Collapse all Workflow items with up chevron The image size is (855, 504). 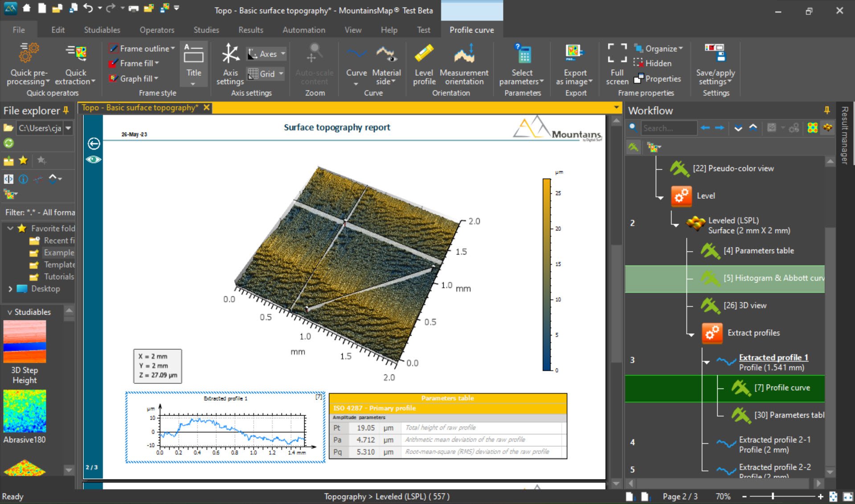pos(753,128)
